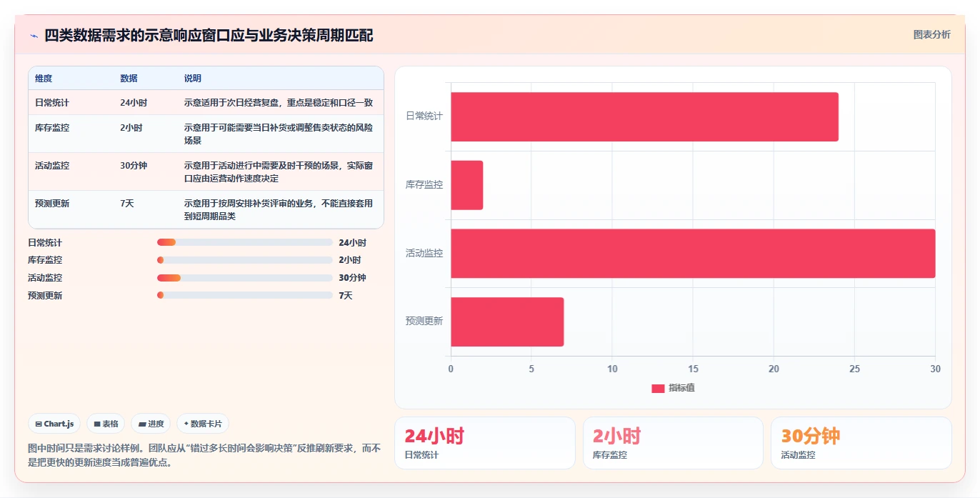Click the footnote starting 图中时间只是需求讨论样例
980x498 pixels.
[204, 455]
